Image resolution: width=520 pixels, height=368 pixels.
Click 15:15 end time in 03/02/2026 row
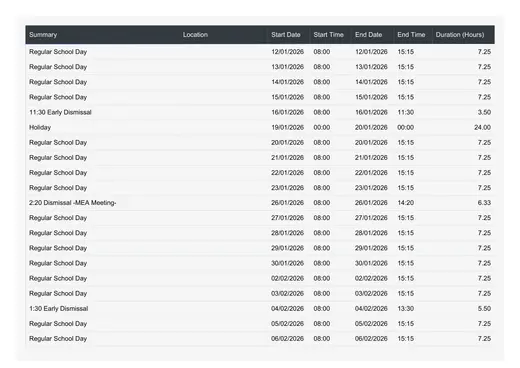pyautogui.click(x=406, y=293)
